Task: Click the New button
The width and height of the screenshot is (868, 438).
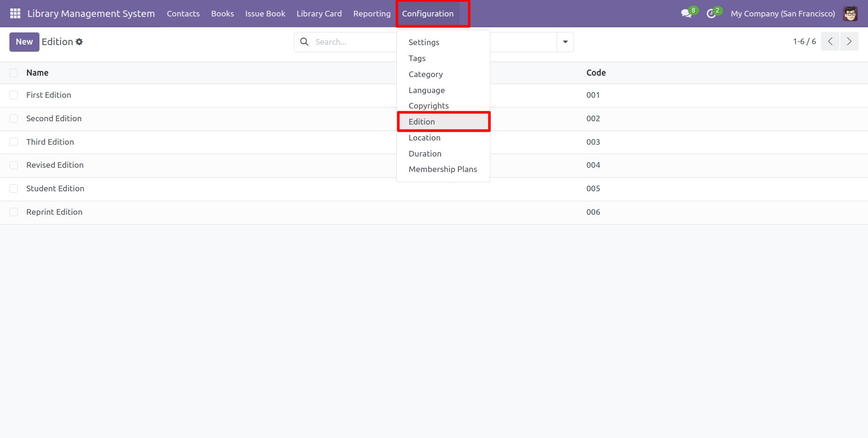Action: tap(24, 42)
